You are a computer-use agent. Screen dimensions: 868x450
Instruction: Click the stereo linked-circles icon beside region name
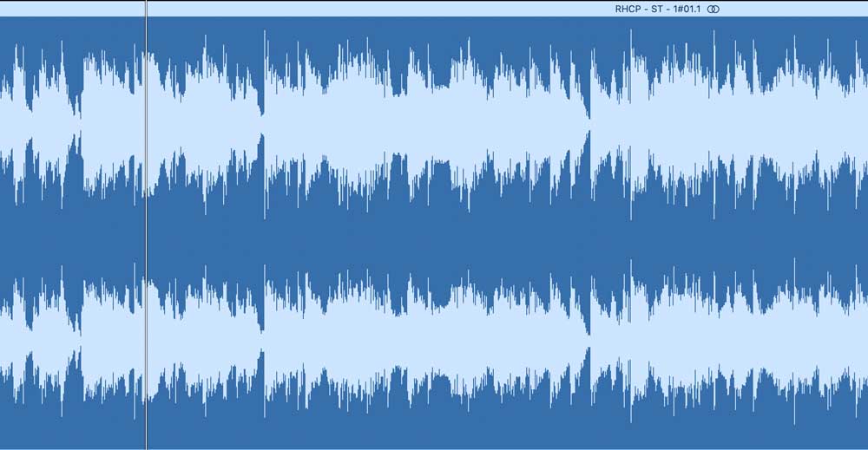point(713,9)
